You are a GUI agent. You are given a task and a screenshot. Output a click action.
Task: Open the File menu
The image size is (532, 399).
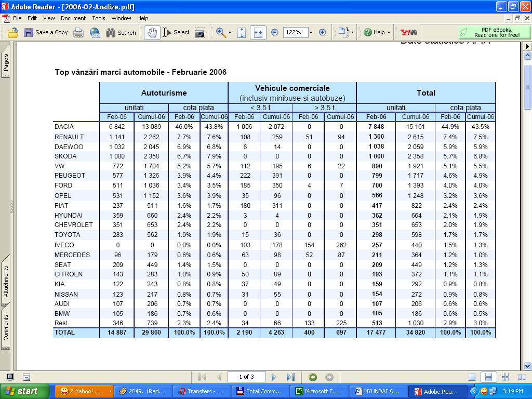pyautogui.click(x=17, y=18)
